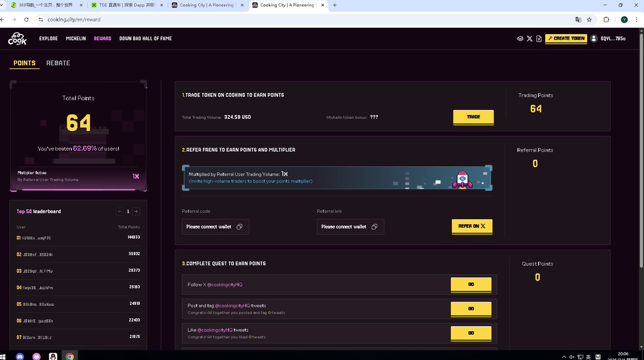This screenshot has width=644, height=360.
Task: Open the MICHELIN nav item
Action: coord(76,39)
